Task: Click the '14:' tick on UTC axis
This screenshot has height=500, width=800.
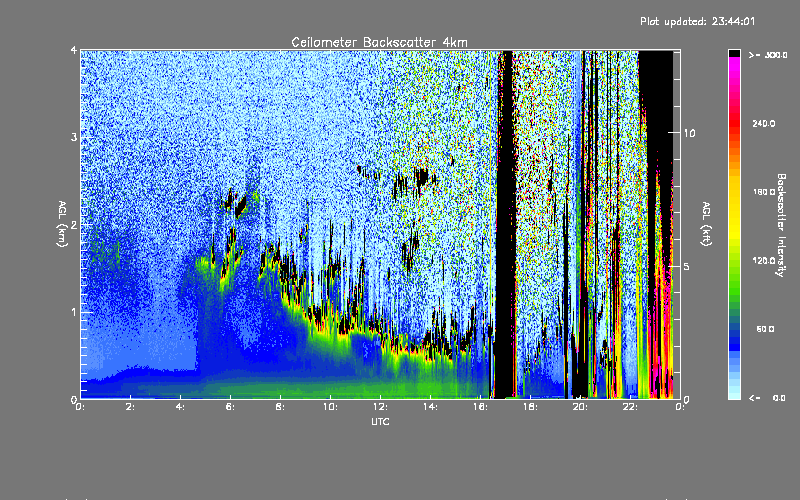Action: click(x=430, y=407)
